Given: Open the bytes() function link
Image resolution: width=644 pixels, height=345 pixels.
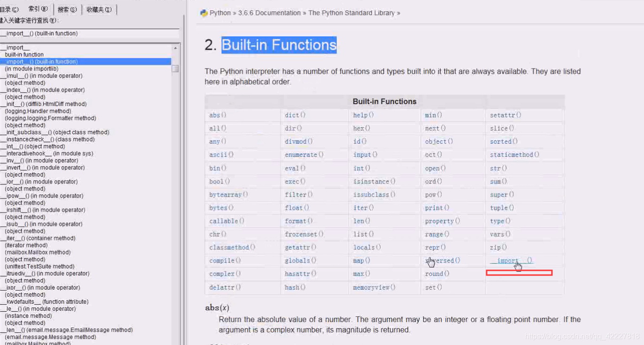Looking at the screenshot, I should pyautogui.click(x=221, y=207).
